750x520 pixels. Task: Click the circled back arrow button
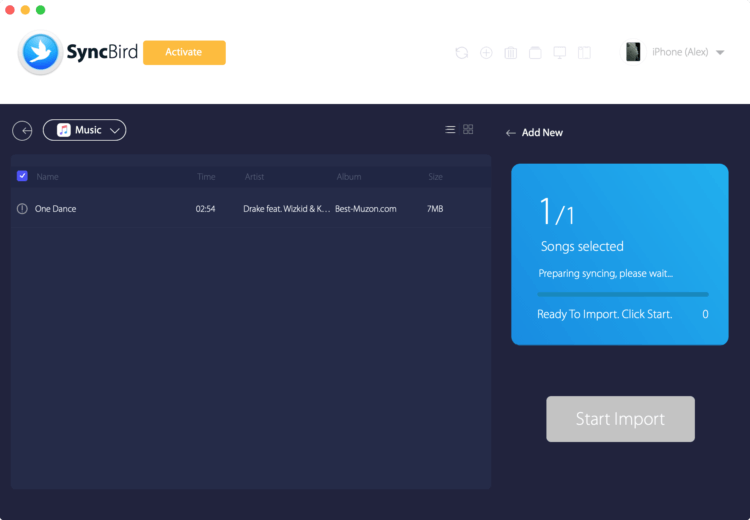click(x=22, y=131)
